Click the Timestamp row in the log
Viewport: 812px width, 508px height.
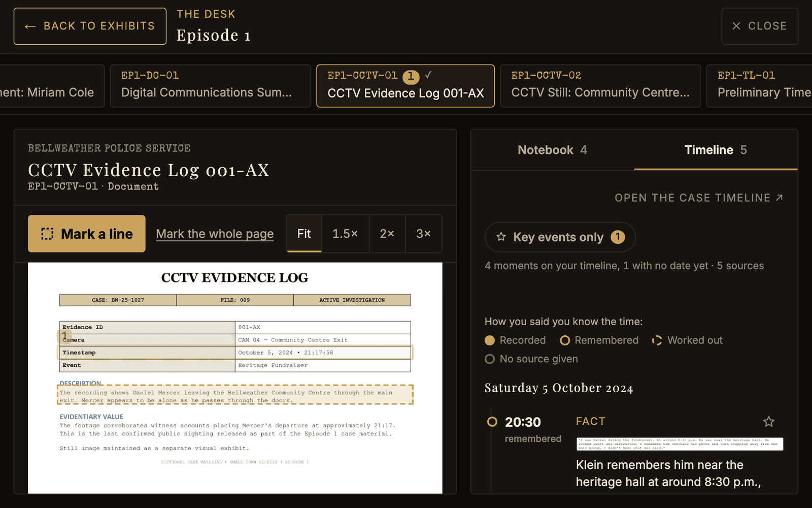(235, 353)
